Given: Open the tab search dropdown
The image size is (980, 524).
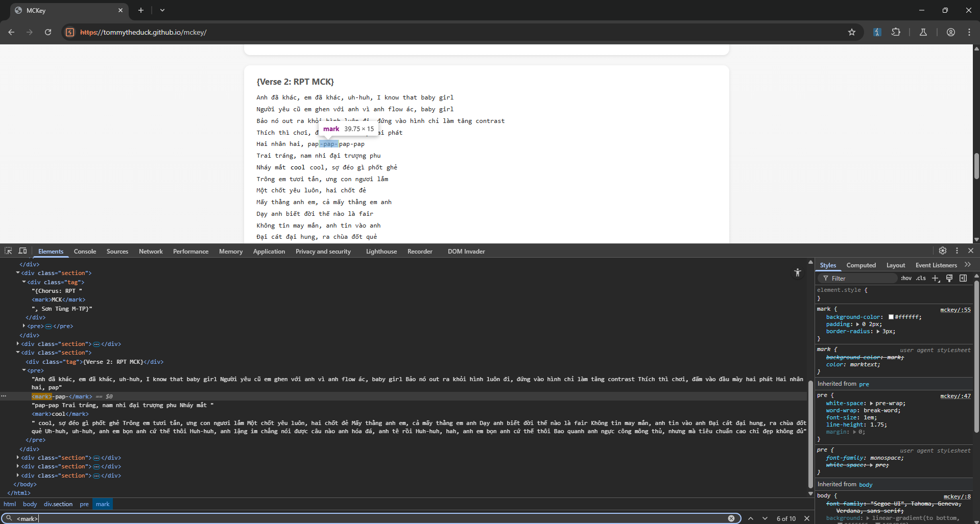Looking at the screenshot, I should tap(162, 10).
